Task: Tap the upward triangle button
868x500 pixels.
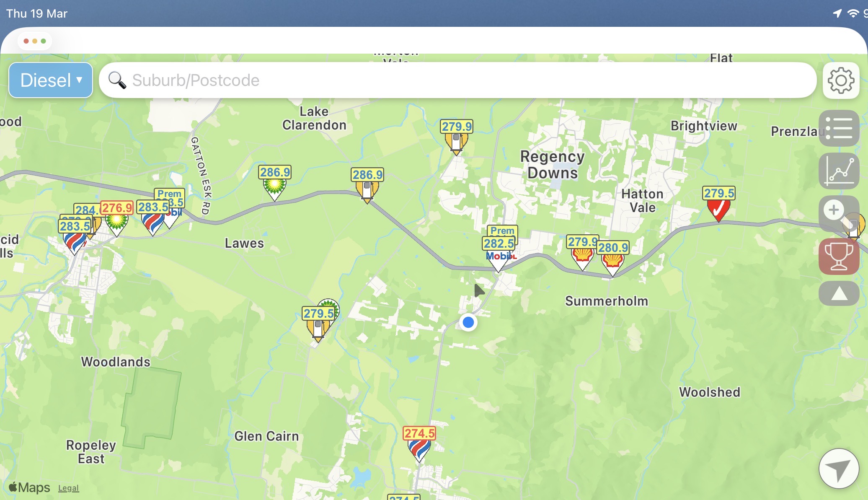Action: click(x=839, y=293)
